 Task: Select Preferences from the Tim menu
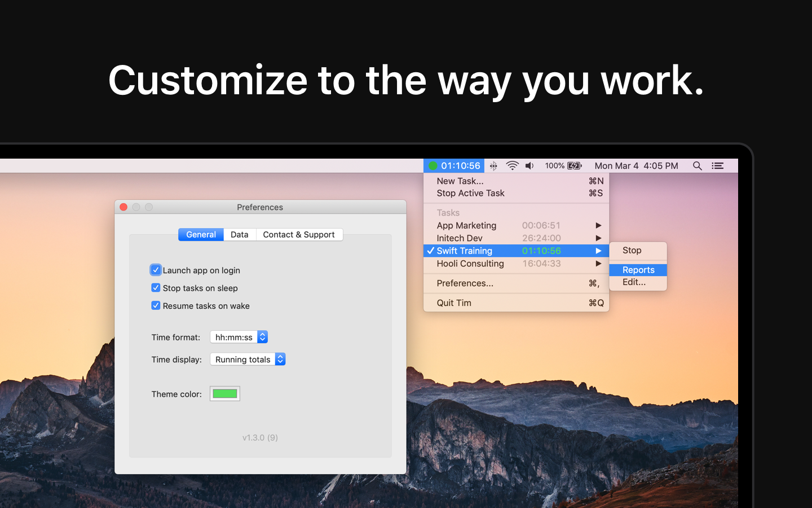click(x=464, y=283)
